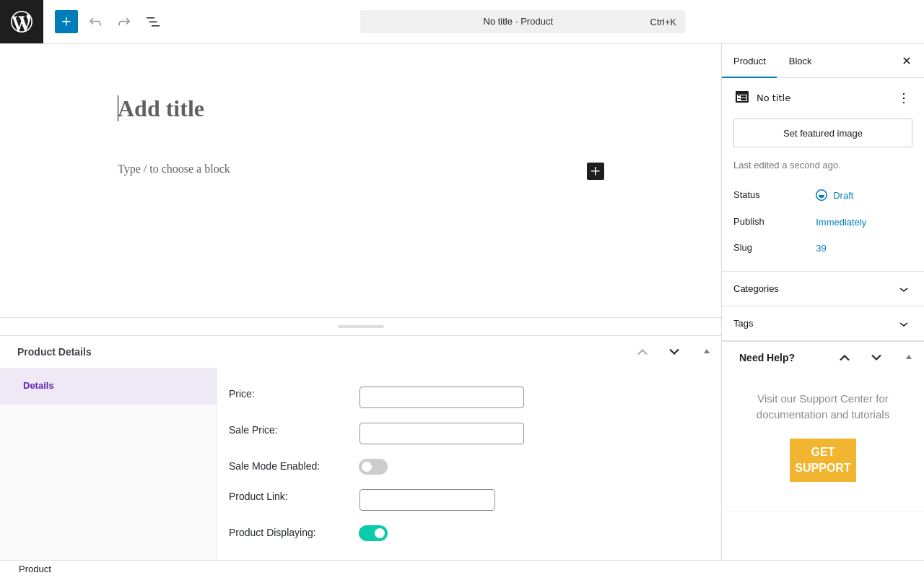This screenshot has width=924, height=578.
Task: Toggle the Product Details panel triangle
Action: [x=707, y=352]
